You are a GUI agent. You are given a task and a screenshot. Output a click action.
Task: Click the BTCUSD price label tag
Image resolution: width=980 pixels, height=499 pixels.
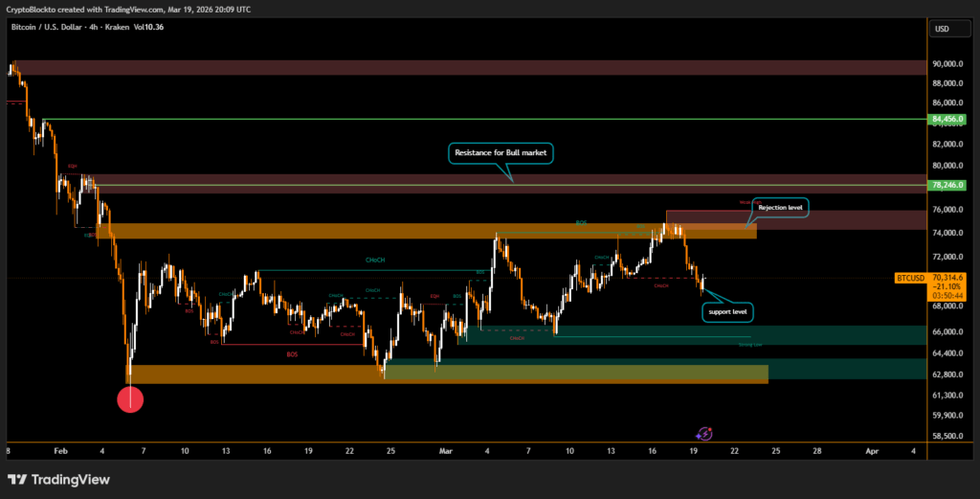909,277
